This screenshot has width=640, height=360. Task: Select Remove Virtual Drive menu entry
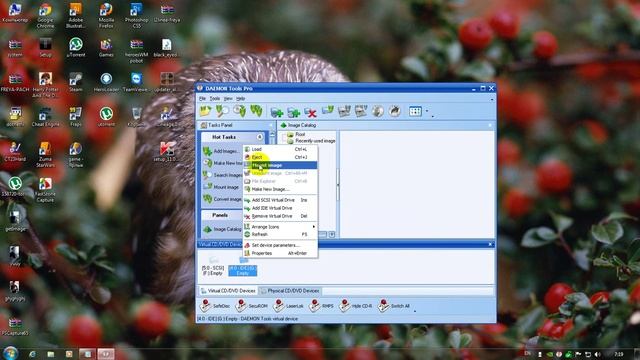280,216
